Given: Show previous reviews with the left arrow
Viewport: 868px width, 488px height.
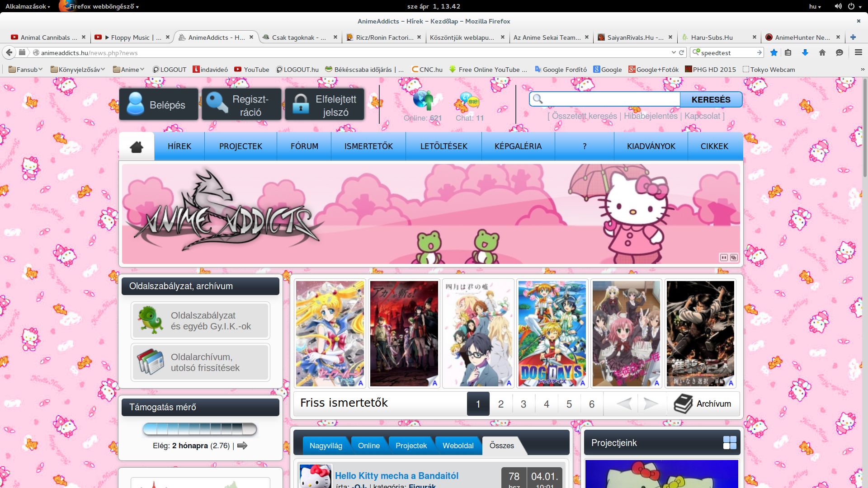Looking at the screenshot, I should click(624, 404).
